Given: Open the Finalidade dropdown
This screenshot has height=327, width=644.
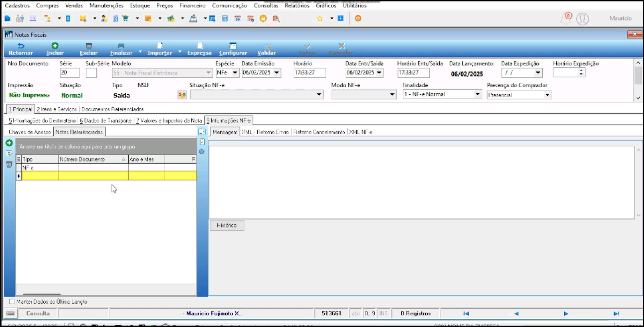Looking at the screenshot, I should click(477, 94).
